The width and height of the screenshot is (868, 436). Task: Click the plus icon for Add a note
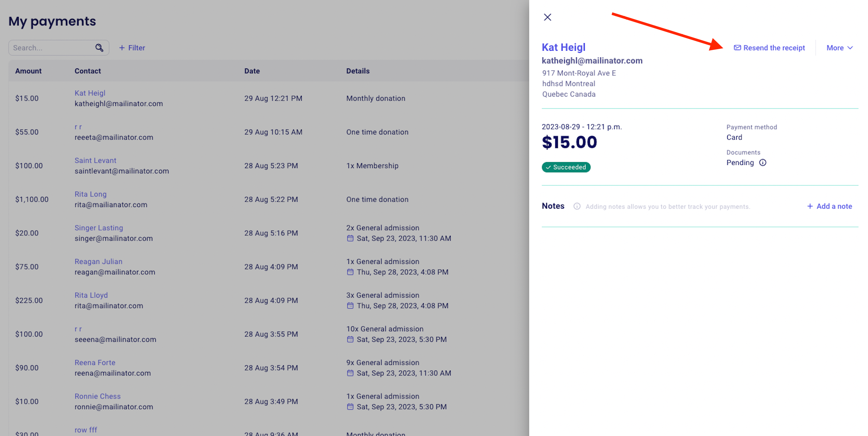click(810, 206)
